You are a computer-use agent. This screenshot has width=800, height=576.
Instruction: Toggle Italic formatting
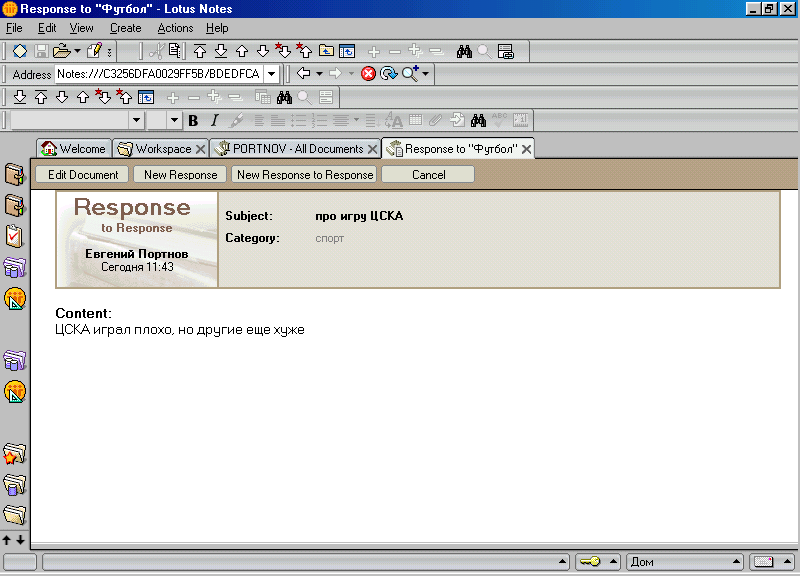click(x=214, y=120)
